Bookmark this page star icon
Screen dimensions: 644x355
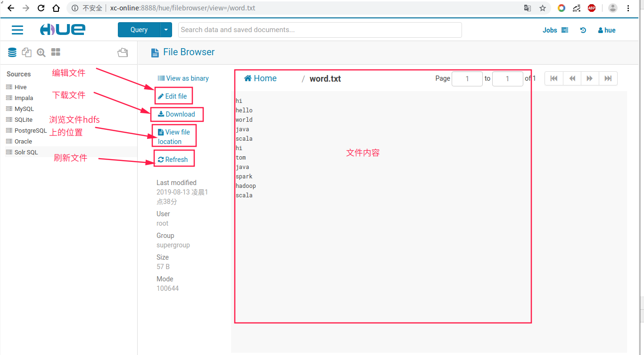[543, 8]
